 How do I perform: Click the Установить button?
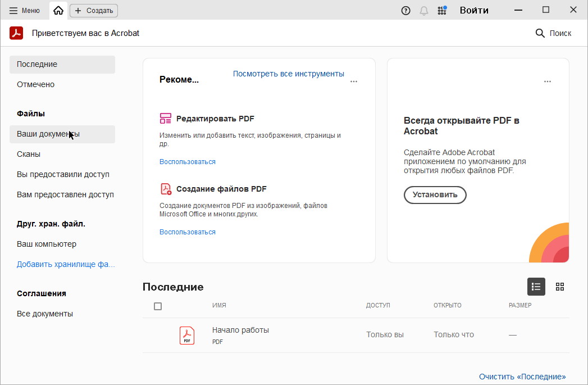(x=435, y=195)
